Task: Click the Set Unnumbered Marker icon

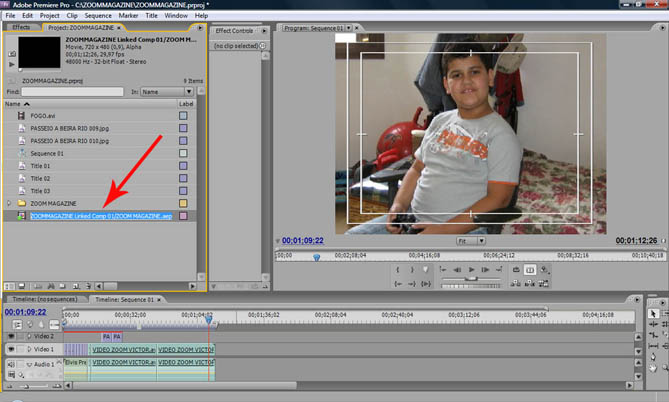Action: tap(427, 270)
